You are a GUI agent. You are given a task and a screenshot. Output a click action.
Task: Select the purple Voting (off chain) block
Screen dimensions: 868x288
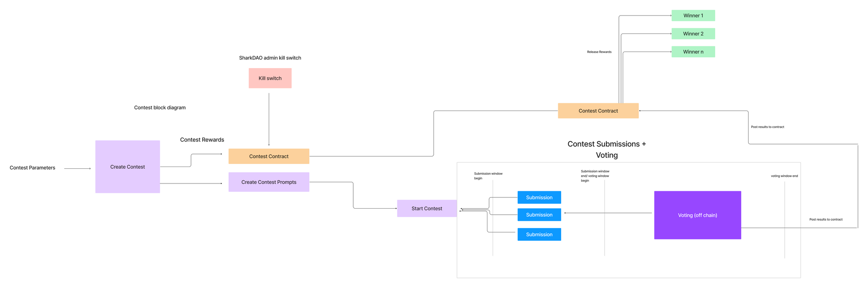[697, 215]
